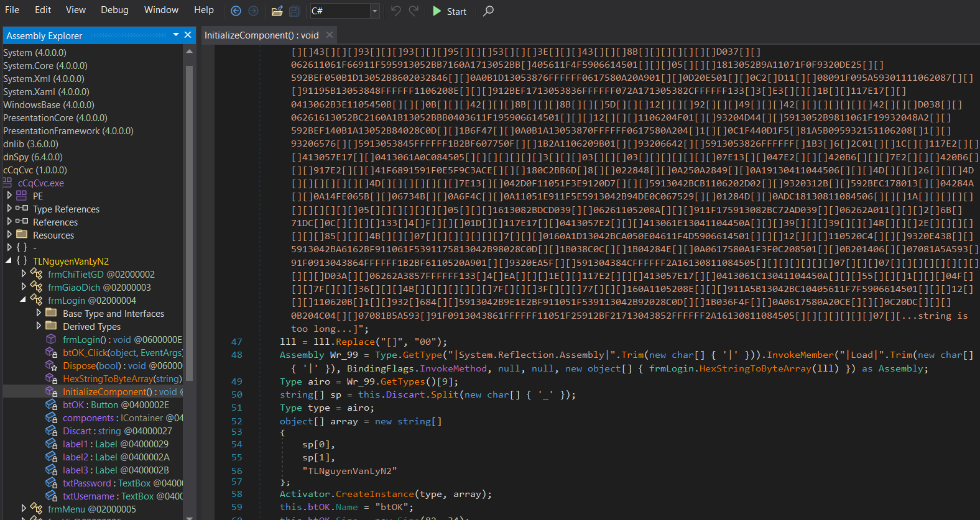This screenshot has width=980, height=520.
Task: Open the Debug menu
Action: coord(114,10)
